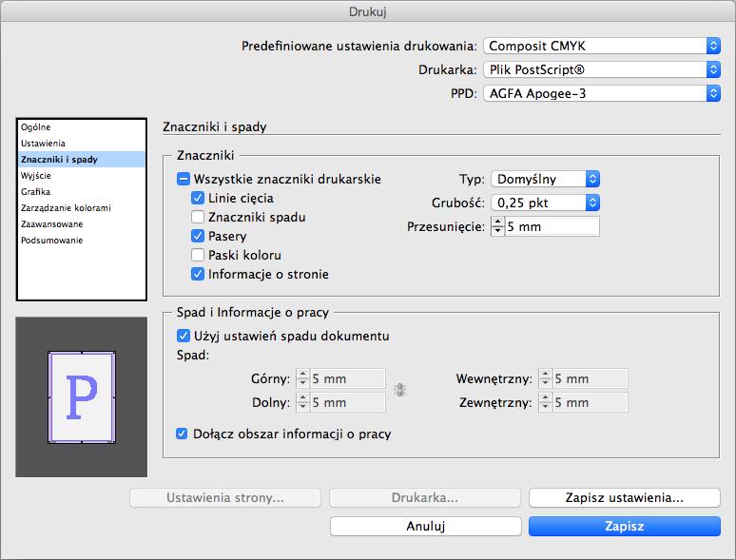Click the Dolny stepper arrows

302,402
